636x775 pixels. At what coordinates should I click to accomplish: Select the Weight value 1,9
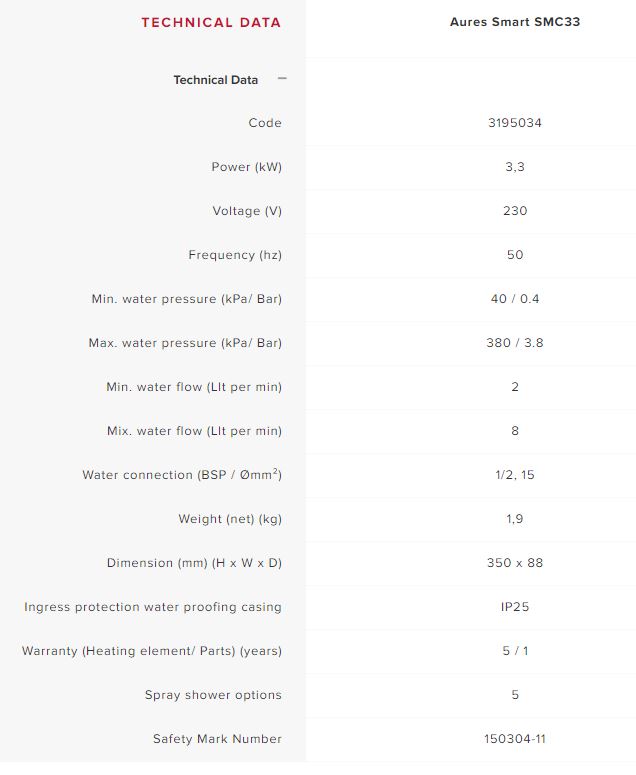tap(515, 519)
